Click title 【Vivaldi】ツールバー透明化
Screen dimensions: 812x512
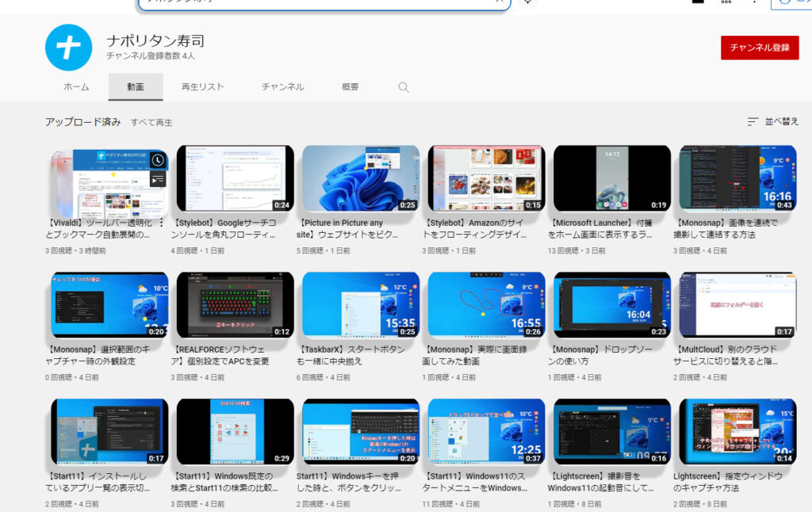(x=98, y=229)
